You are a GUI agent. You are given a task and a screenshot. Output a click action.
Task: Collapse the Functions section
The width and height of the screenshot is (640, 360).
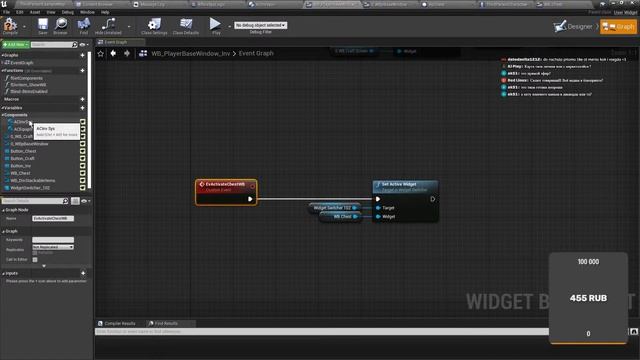tap(2, 71)
